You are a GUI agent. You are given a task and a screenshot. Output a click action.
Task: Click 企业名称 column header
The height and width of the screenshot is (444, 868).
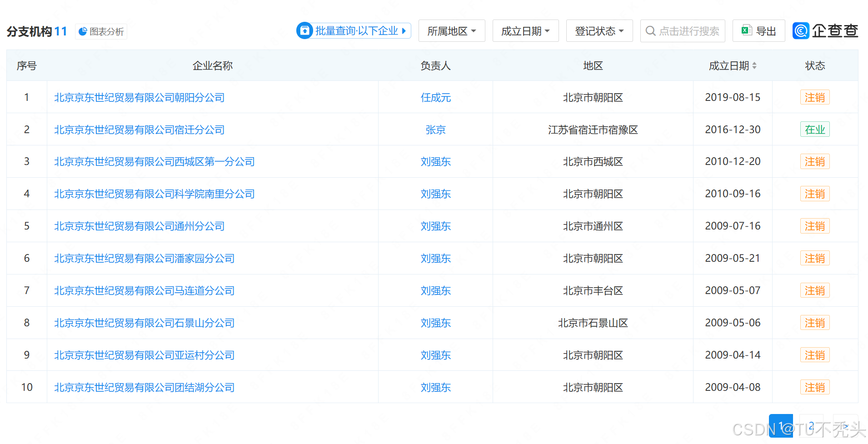click(213, 66)
